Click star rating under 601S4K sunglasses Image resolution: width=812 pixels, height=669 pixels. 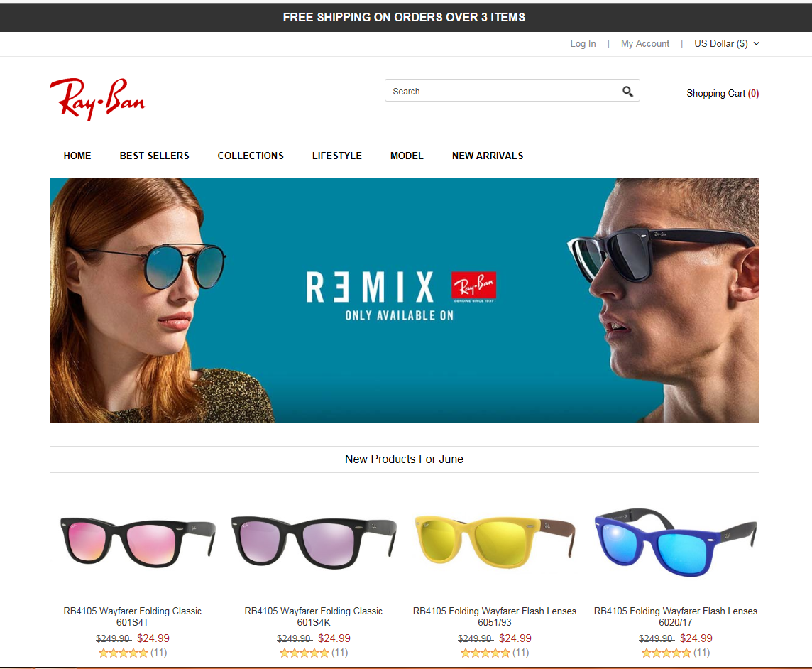(x=304, y=653)
